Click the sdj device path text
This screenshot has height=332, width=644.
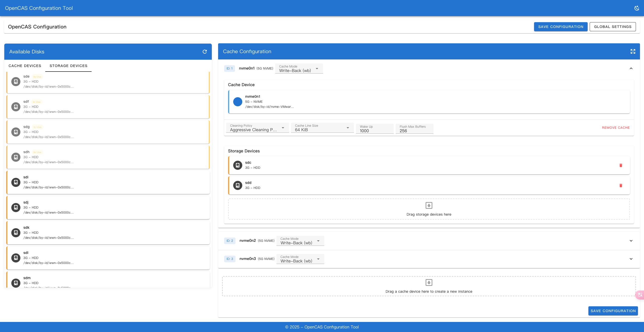pyautogui.click(x=49, y=213)
